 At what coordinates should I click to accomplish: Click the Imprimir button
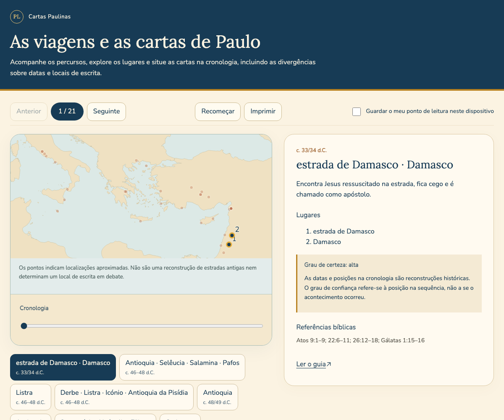tap(263, 112)
